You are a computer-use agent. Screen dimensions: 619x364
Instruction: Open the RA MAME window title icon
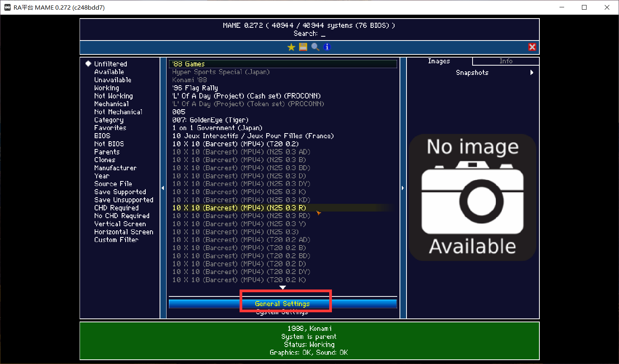tap(7, 7)
